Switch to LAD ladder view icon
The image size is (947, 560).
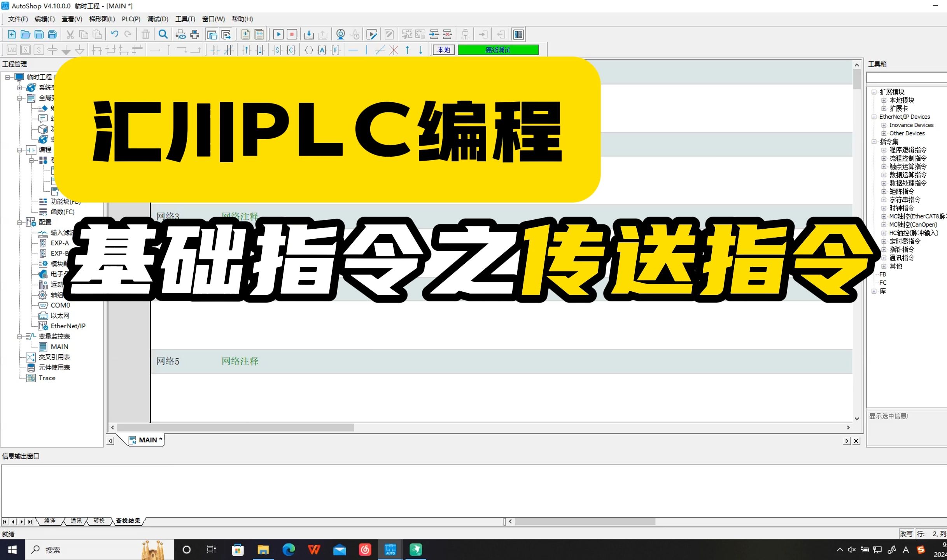click(x=12, y=50)
